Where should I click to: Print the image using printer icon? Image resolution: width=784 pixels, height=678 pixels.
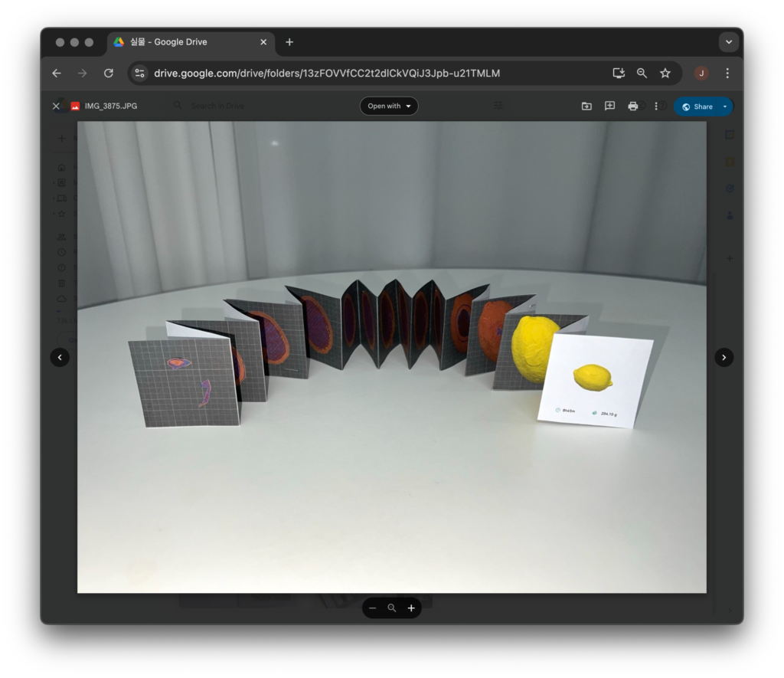coord(632,106)
